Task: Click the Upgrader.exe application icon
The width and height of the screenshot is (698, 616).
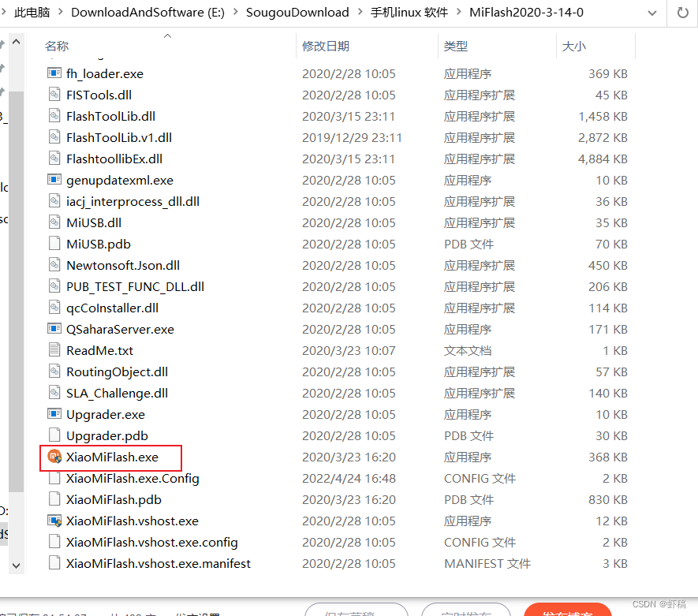Action: (x=54, y=414)
